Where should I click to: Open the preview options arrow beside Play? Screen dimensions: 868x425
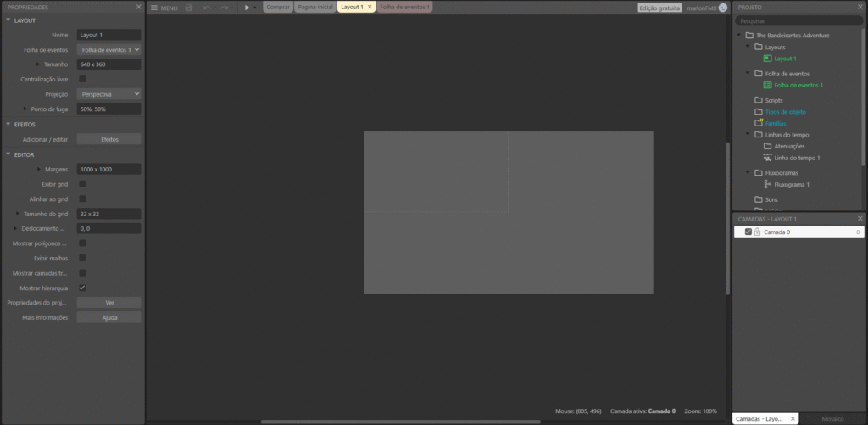[x=255, y=8]
